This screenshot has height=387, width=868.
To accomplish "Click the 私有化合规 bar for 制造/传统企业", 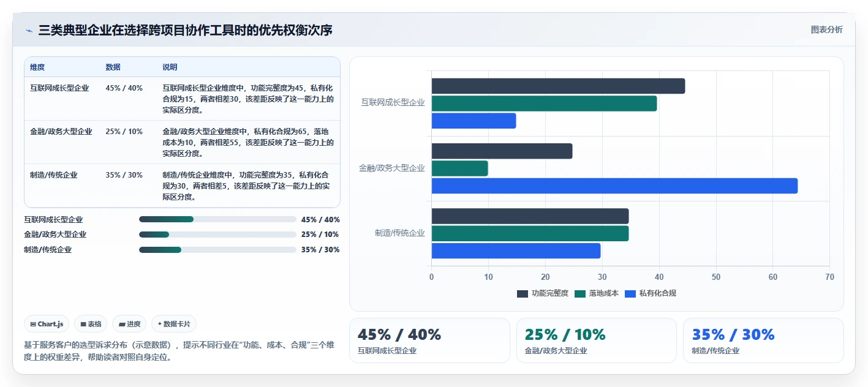I will coord(516,250).
